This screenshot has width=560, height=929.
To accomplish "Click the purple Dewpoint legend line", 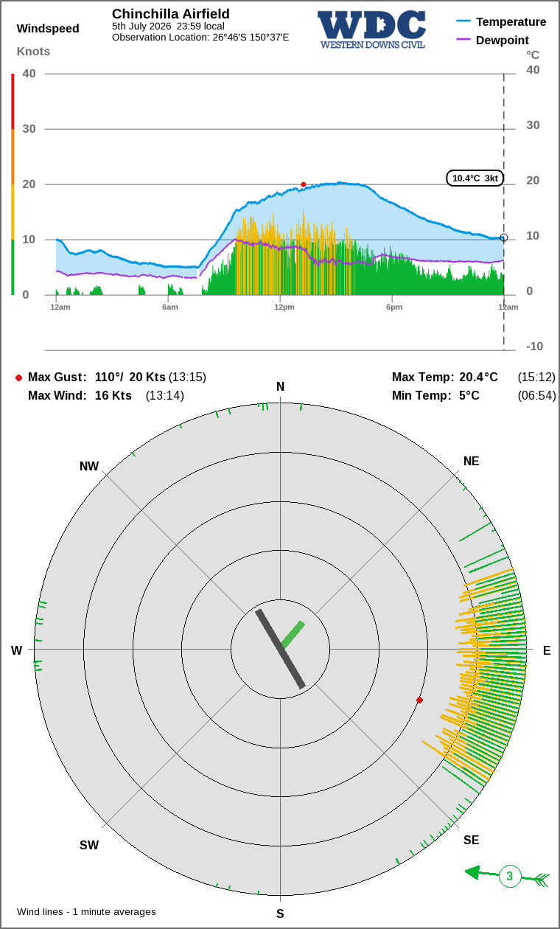I will (463, 40).
